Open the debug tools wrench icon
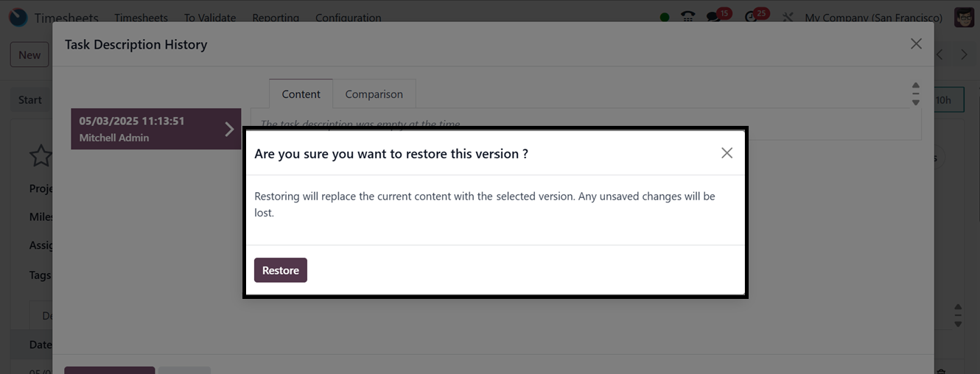This screenshot has width=980, height=374. click(x=788, y=18)
